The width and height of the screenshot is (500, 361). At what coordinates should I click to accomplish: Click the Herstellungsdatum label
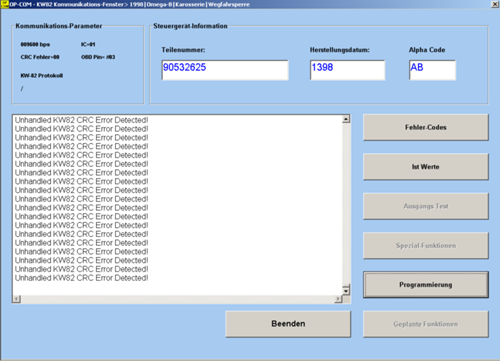[x=340, y=50]
